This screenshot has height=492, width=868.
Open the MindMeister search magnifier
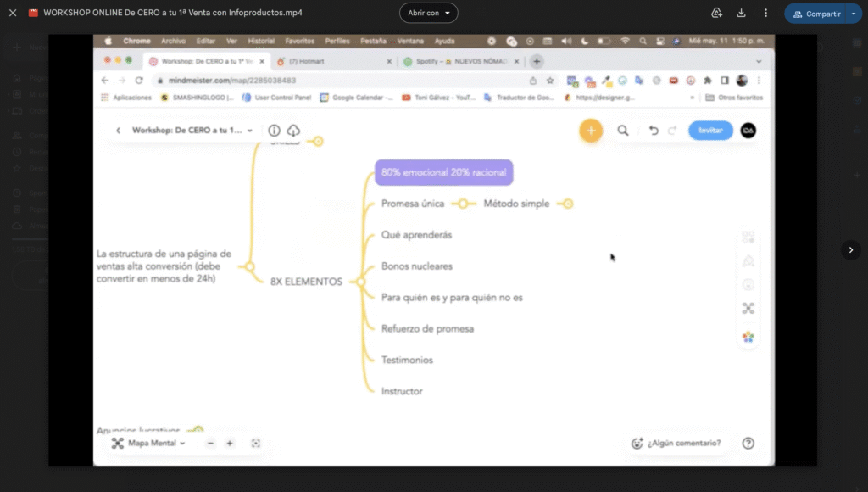623,131
